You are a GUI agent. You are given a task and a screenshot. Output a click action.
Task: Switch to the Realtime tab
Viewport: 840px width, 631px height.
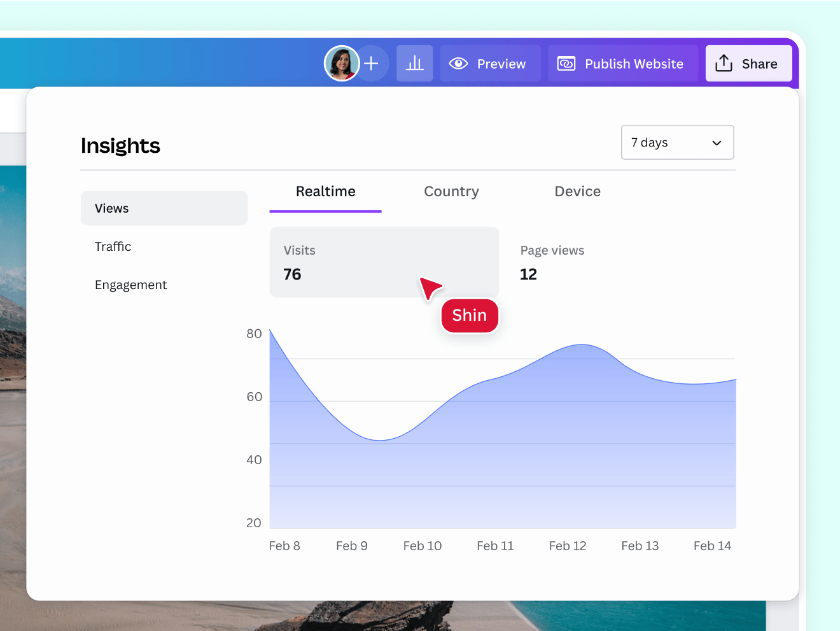point(325,192)
